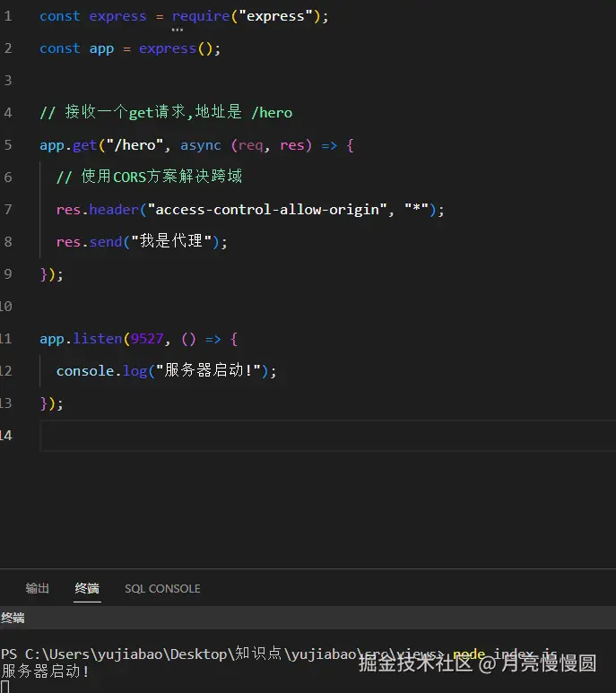Screen dimensions: 616x693
Task: Click terminal output 服务器启动!
Action: coord(45,671)
